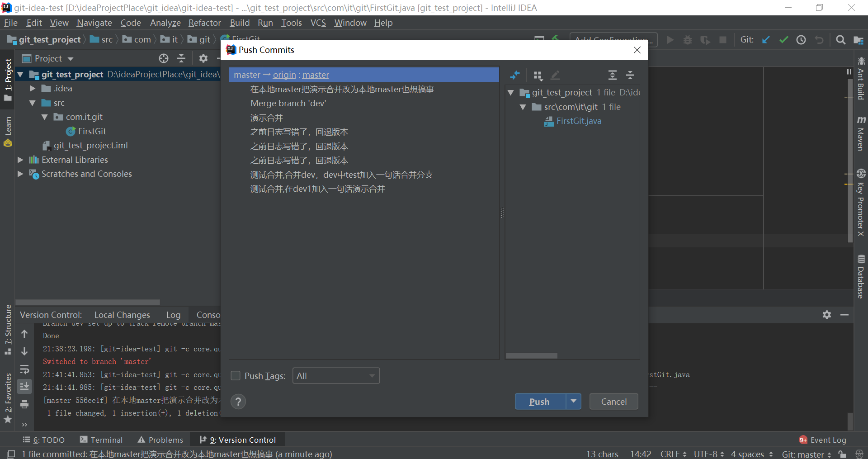Click the up arrow in Version Control console

point(24,334)
